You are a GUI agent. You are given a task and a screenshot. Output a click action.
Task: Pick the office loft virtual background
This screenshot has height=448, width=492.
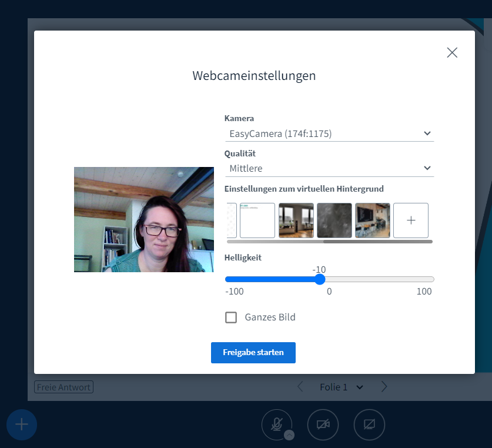click(372, 220)
